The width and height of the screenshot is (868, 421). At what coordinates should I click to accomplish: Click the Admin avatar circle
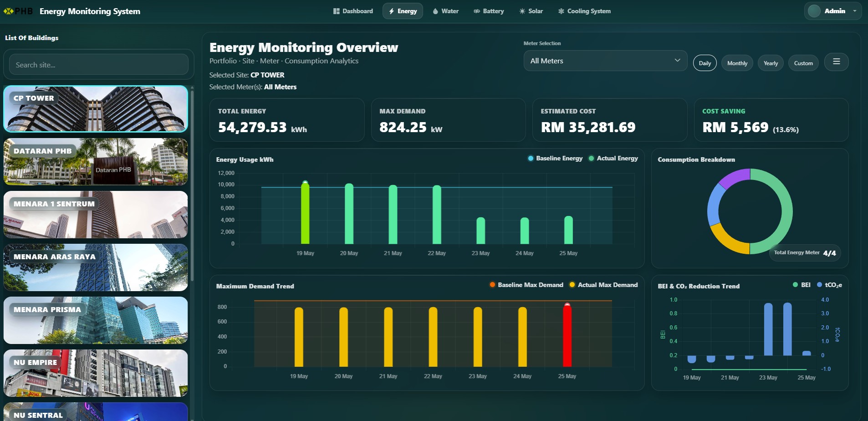(x=814, y=11)
